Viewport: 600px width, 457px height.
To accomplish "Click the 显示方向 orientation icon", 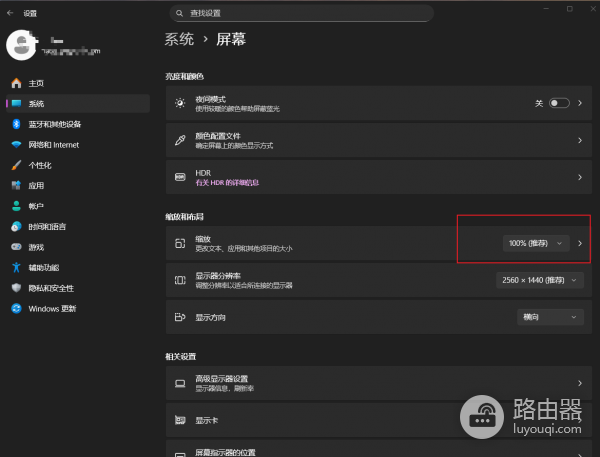I will click(180, 317).
